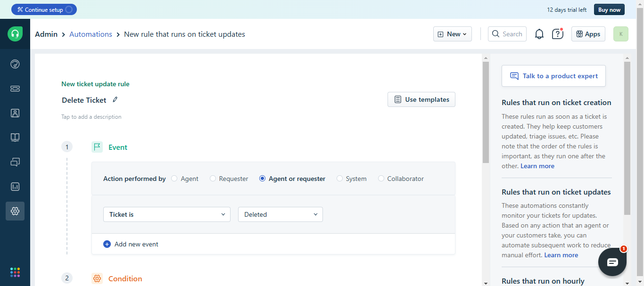Click the Search input field

tap(507, 34)
